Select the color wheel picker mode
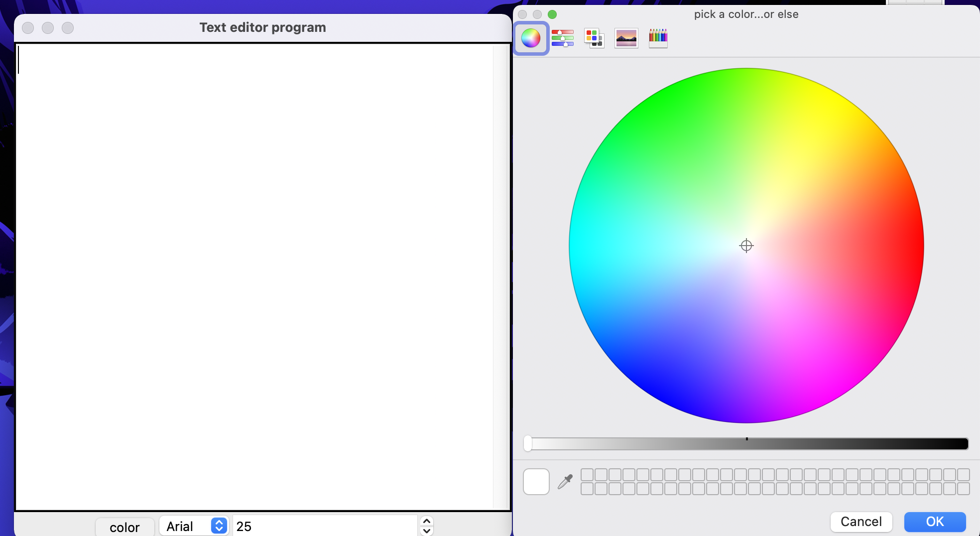 [531, 38]
